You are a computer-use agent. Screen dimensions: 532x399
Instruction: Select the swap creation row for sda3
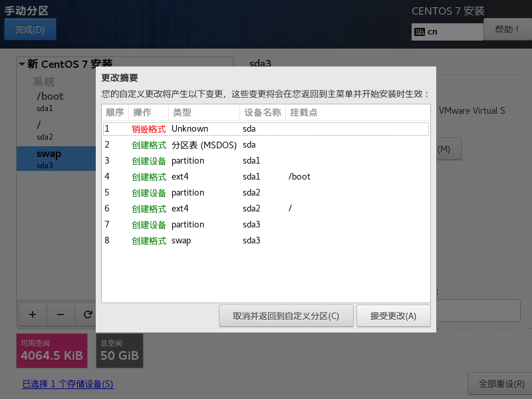[x=199, y=240]
